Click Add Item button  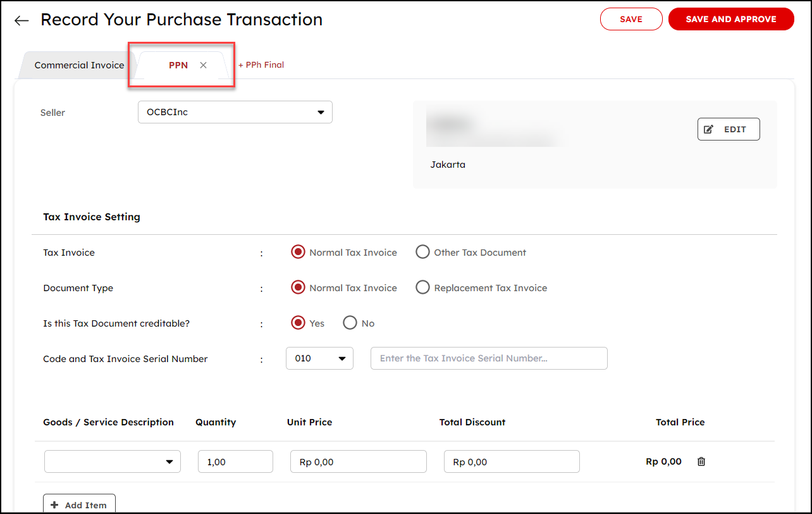79,505
